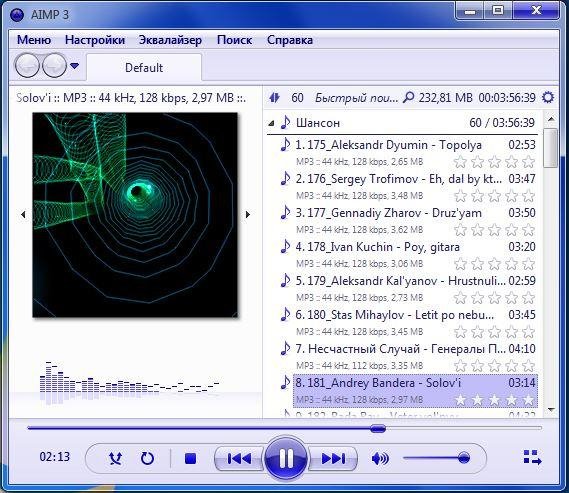Click the Solov'i track info line at top

pyautogui.click(x=131, y=98)
